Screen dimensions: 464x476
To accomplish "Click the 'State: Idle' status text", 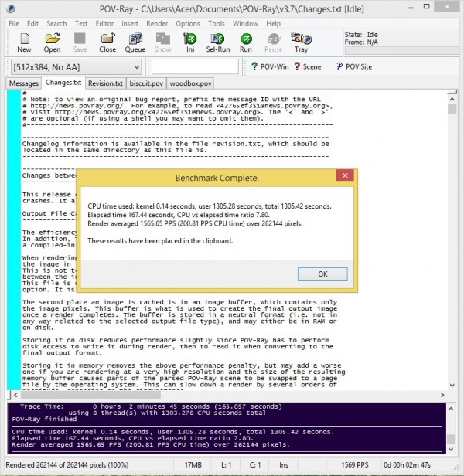I will click(x=361, y=35).
